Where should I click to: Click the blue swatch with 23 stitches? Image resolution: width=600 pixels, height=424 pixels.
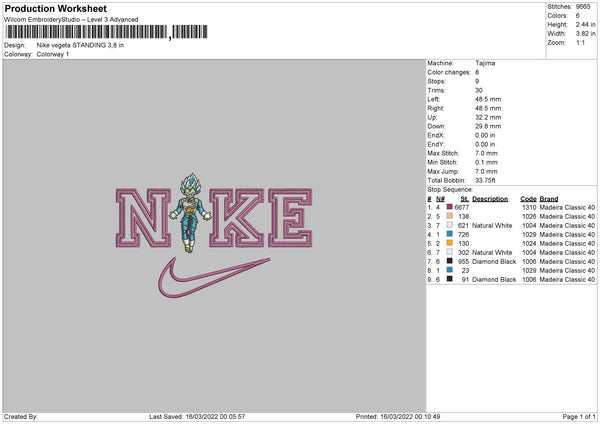pos(450,270)
